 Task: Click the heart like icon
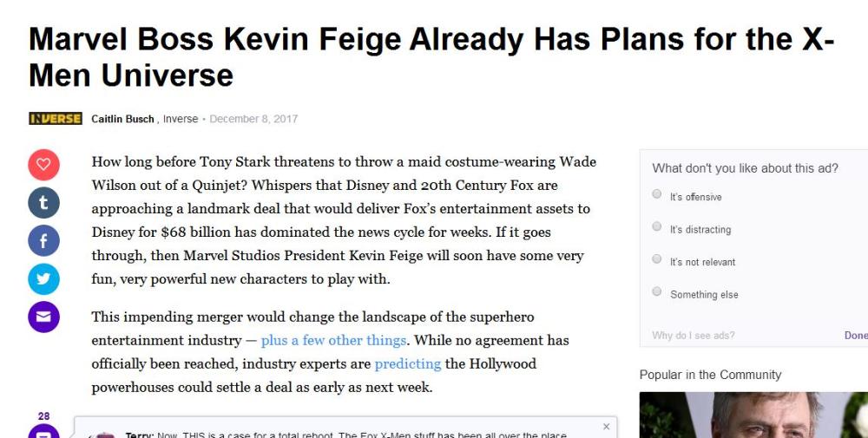point(43,164)
